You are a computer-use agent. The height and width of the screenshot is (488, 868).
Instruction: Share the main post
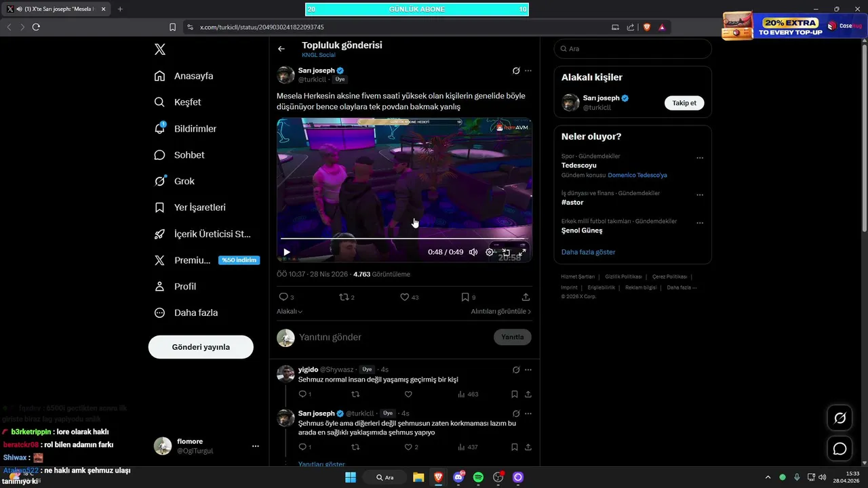pos(526,297)
